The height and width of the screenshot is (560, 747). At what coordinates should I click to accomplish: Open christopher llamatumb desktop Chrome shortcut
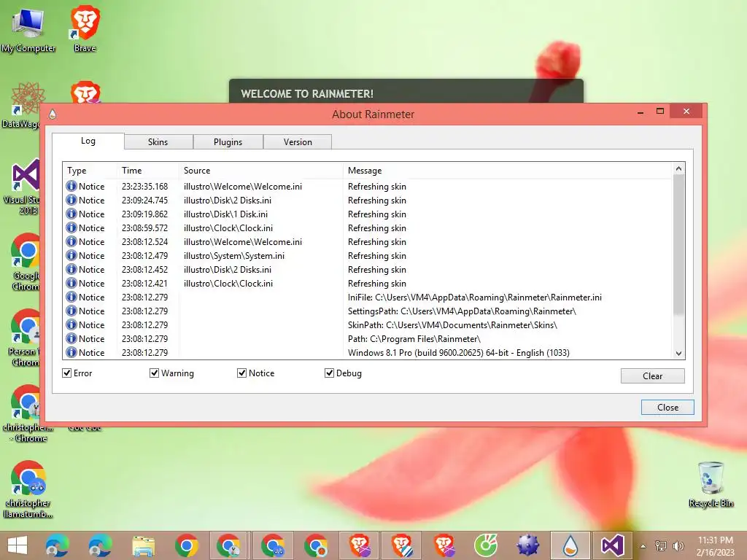(x=28, y=489)
